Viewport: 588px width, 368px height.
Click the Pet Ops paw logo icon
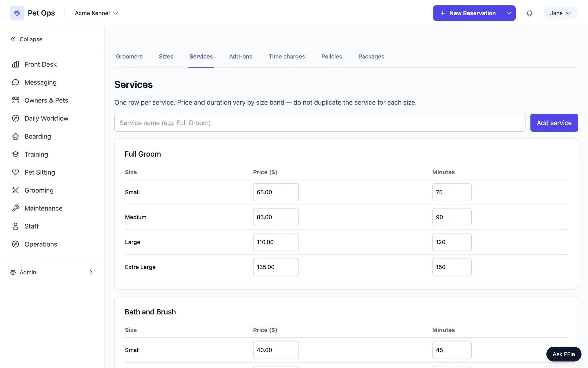tap(17, 13)
